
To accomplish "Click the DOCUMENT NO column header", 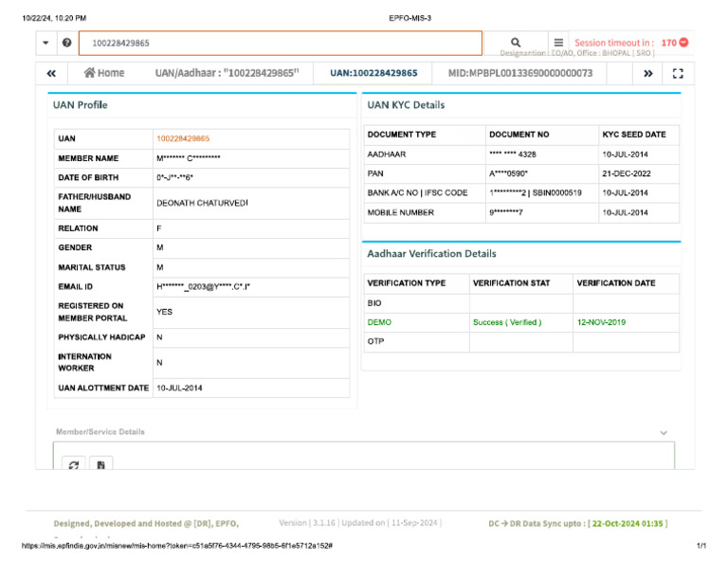I will pyautogui.click(x=519, y=135).
